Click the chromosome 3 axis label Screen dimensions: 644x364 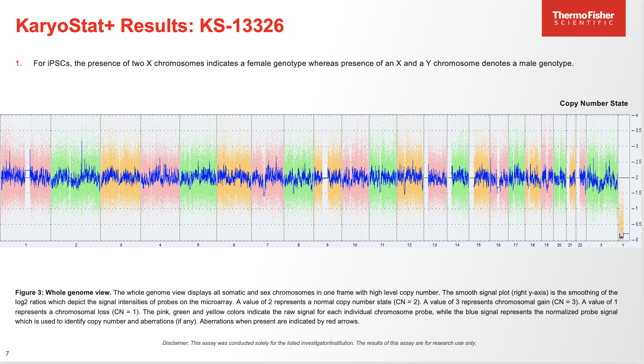click(x=121, y=245)
